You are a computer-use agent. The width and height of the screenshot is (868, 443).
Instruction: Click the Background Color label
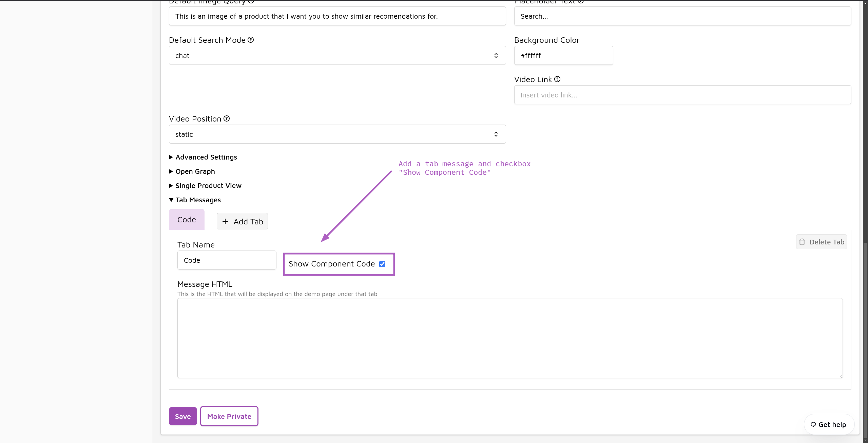547,40
